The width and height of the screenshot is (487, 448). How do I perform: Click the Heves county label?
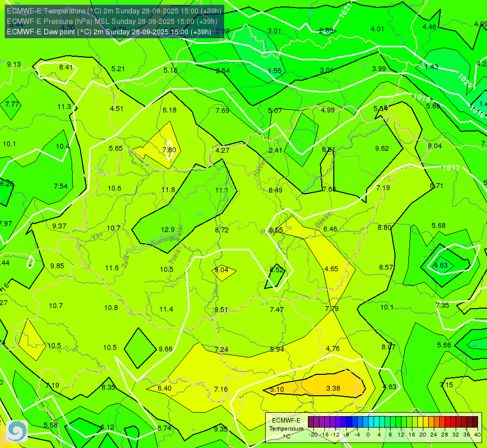coord(260,168)
